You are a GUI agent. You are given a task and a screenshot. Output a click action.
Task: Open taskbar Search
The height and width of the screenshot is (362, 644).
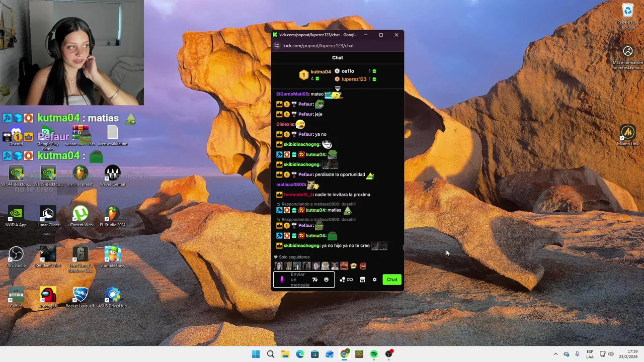click(x=271, y=354)
